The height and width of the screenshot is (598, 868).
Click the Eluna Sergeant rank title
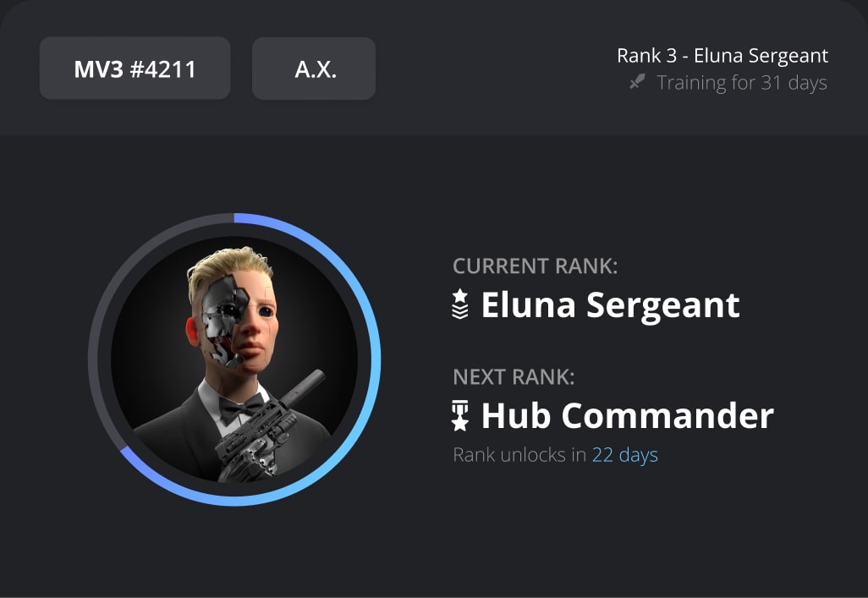coord(611,304)
